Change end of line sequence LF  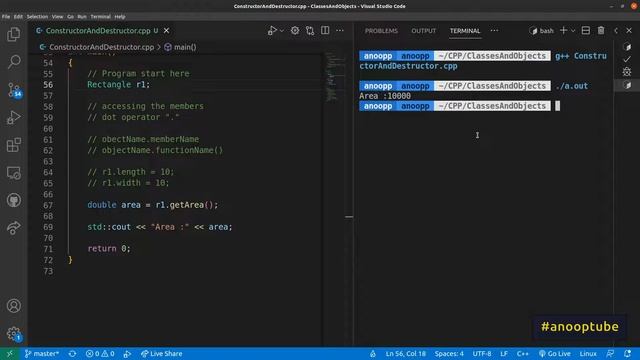pyautogui.click(x=504, y=354)
